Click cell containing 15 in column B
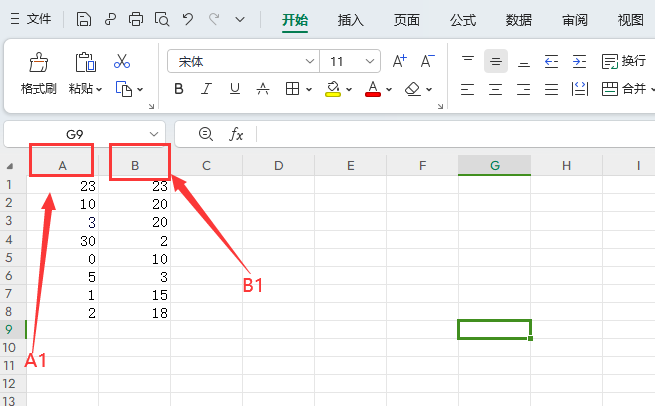 135,294
